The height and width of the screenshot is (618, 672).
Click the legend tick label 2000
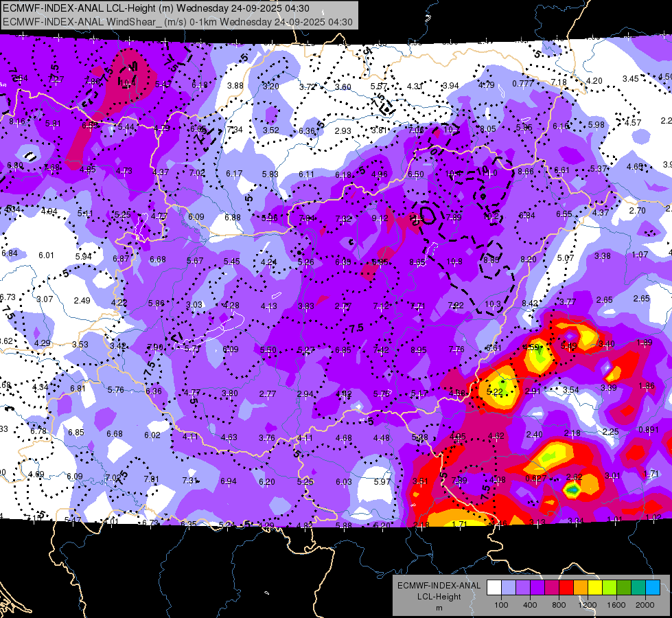coord(645,605)
